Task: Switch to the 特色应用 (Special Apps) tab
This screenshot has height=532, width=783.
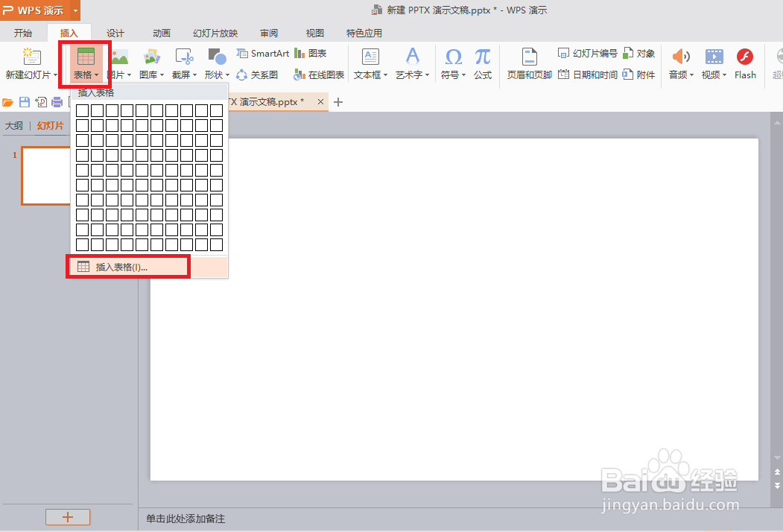Action: 364,33
